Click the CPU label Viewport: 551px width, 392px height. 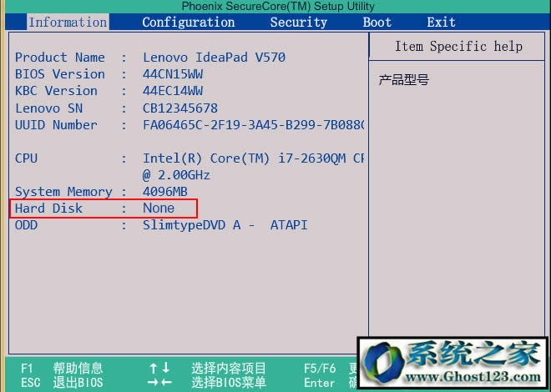click(x=26, y=158)
